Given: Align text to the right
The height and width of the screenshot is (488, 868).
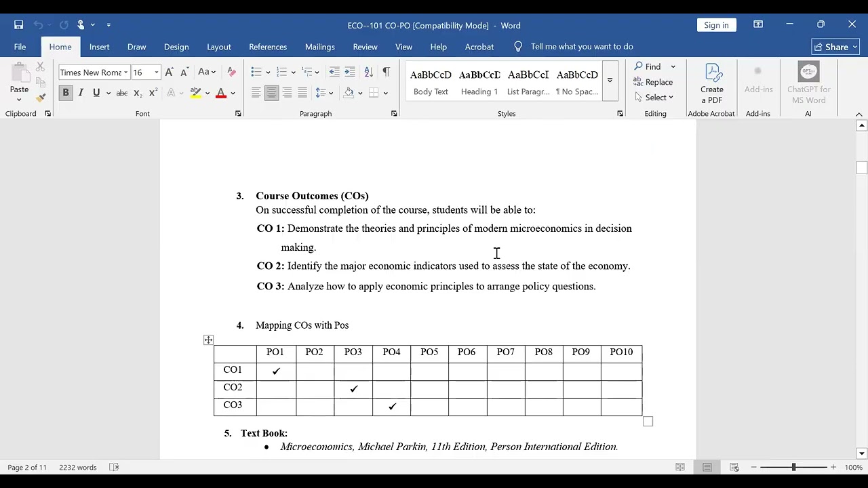Looking at the screenshot, I should pyautogui.click(x=287, y=93).
